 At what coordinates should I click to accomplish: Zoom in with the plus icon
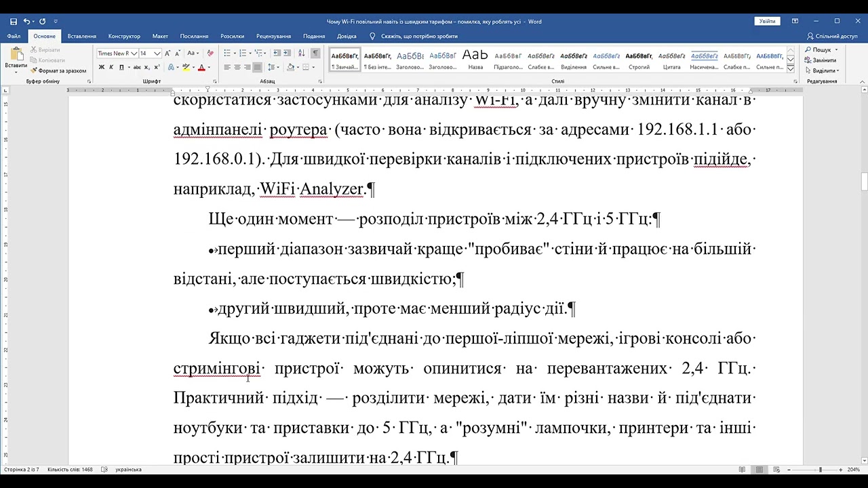(841, 470)
